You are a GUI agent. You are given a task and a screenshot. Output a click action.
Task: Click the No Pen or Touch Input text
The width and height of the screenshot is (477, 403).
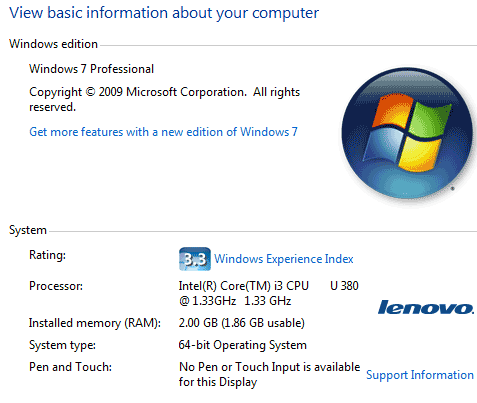pos(269,374)
